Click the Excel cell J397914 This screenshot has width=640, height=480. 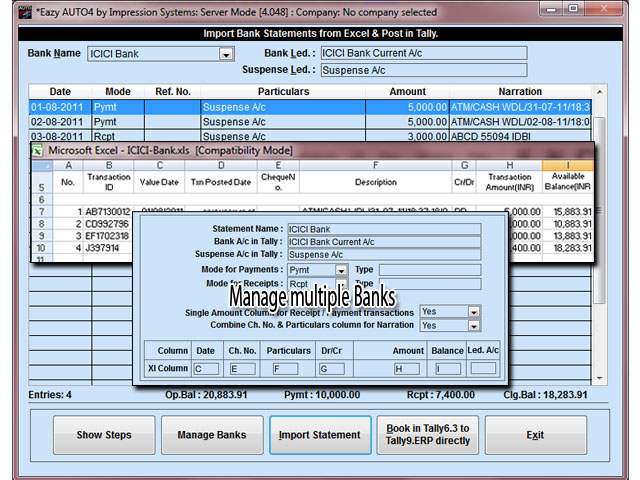click(108, 248)
